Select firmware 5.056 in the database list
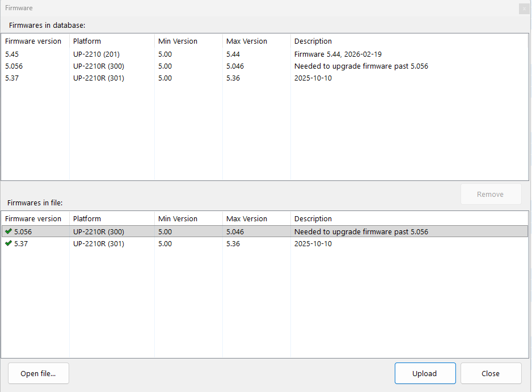The height and width of the screenshot is (392, 532). tap(14, 66)
